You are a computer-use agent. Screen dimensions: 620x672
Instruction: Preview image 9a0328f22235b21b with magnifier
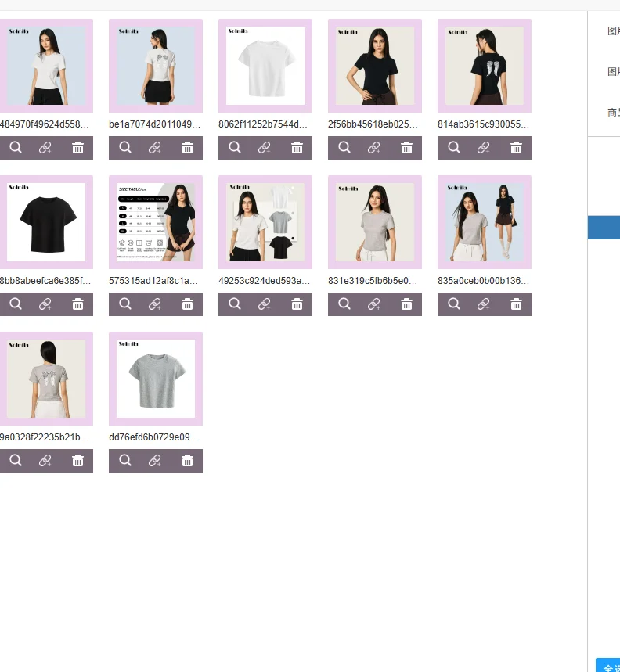point(16,460)
